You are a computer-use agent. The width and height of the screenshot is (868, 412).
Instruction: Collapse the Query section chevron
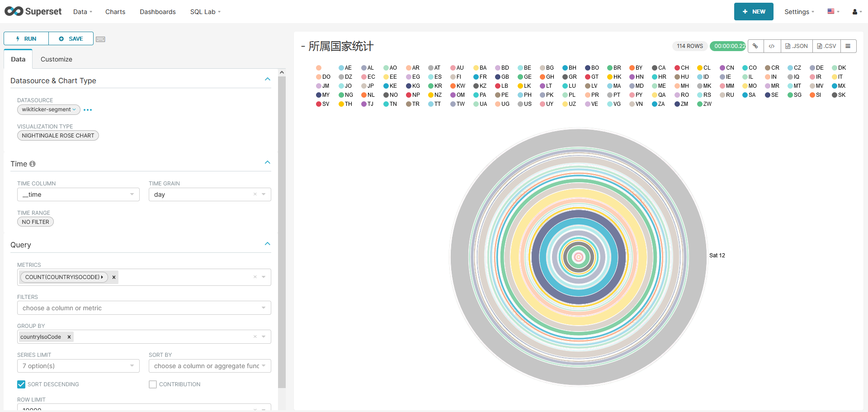267,243
